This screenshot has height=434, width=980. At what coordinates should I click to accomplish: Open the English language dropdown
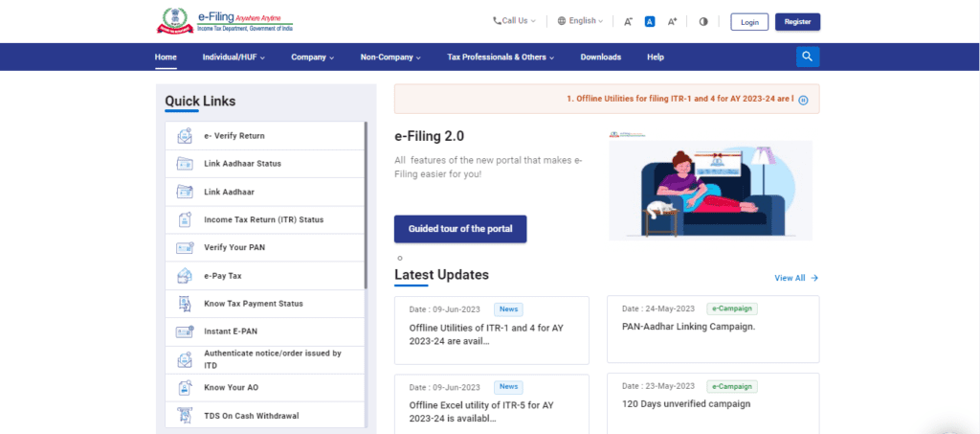click(580, 21)
